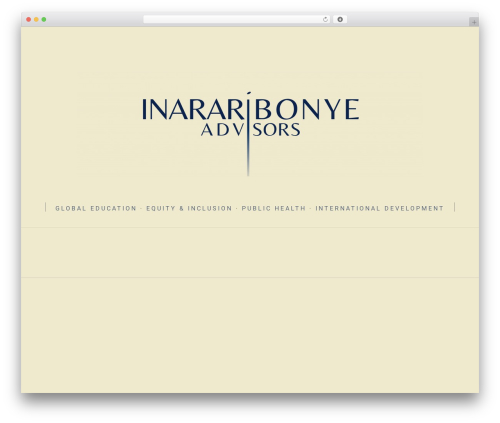This screenshot has width=500, height=423.
Task: Maximize the window with green button
Action: click(x=44, y=20)
